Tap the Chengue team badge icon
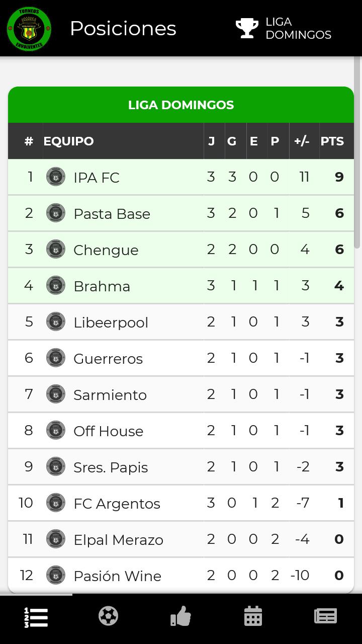Viewport: 362px width, 644px height. point(56,250)
